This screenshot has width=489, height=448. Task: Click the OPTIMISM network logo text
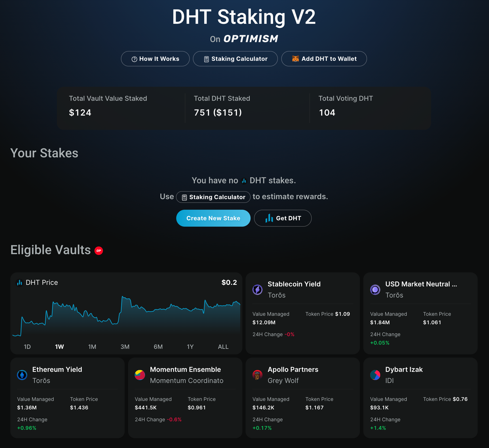click(251, 39)
